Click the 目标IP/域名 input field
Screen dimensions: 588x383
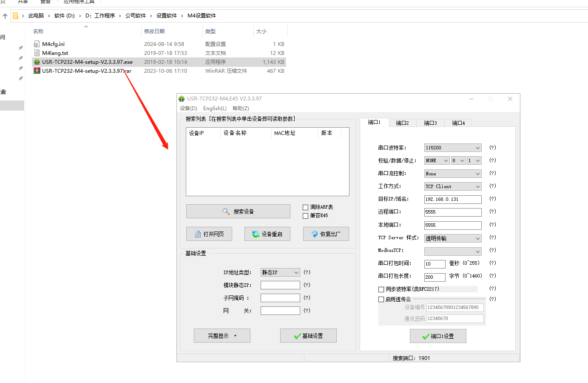(x=452, y=200)
